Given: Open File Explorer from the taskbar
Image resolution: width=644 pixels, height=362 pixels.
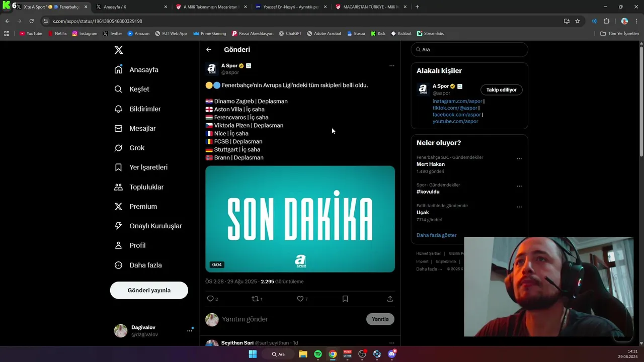Looking at the screenshot, I should tap(303, 354).
